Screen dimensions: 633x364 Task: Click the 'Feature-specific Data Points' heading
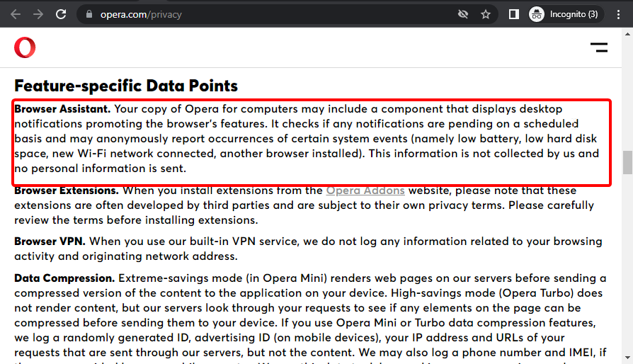coord(126,86)
